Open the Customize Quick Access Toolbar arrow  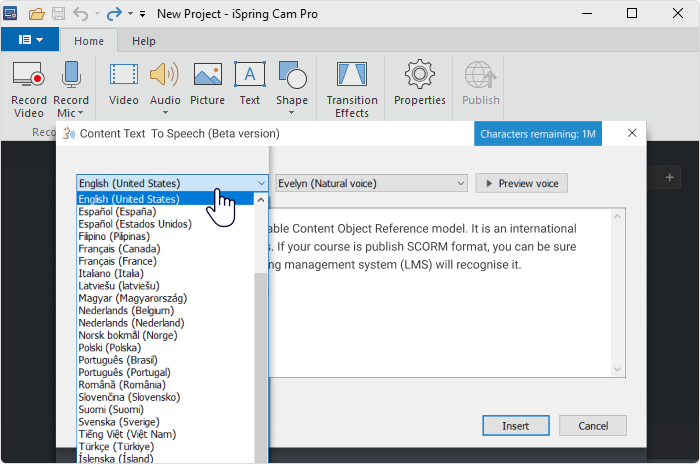tap(142, 14)
